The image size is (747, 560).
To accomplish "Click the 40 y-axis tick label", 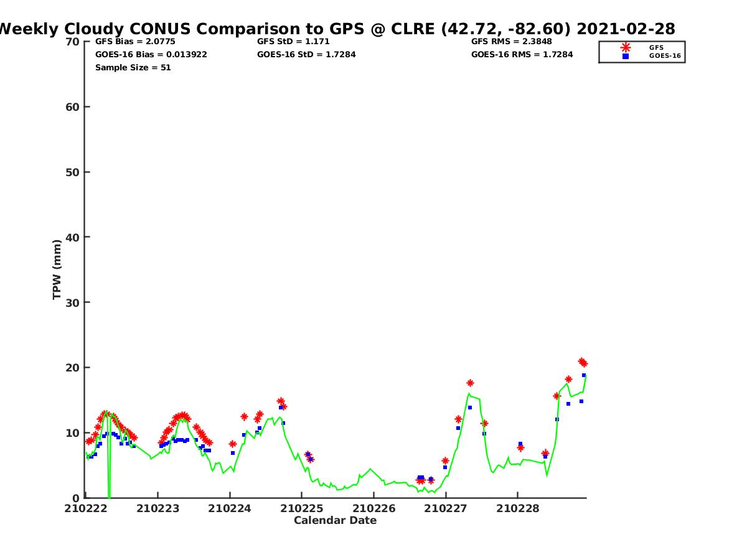I will point(73,237).
